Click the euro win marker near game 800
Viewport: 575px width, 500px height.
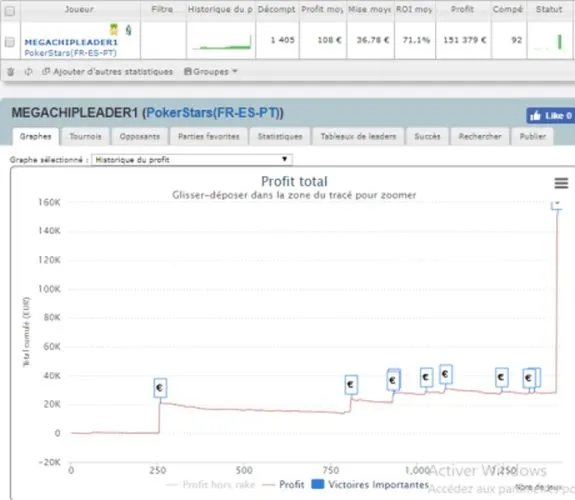[x=351, y=384]
